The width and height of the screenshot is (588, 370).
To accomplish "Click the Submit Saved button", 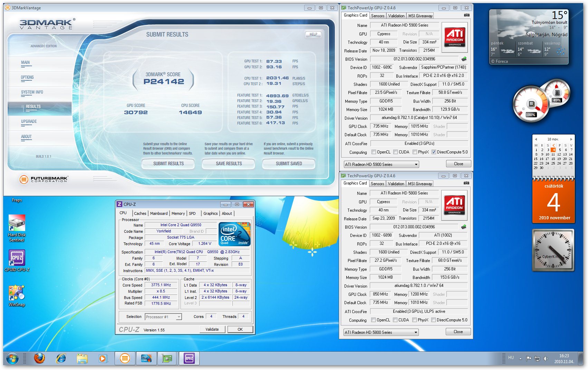I will coord(289,164).
